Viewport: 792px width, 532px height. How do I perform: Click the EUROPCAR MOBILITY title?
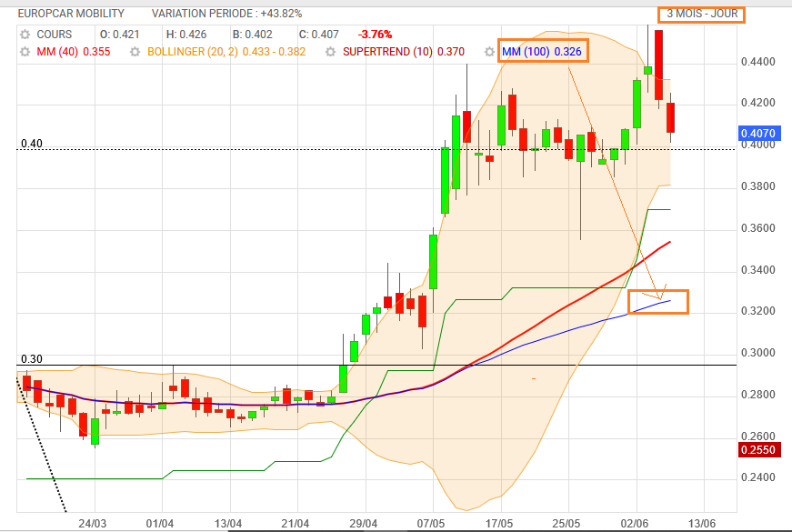(x=71, y=14)
